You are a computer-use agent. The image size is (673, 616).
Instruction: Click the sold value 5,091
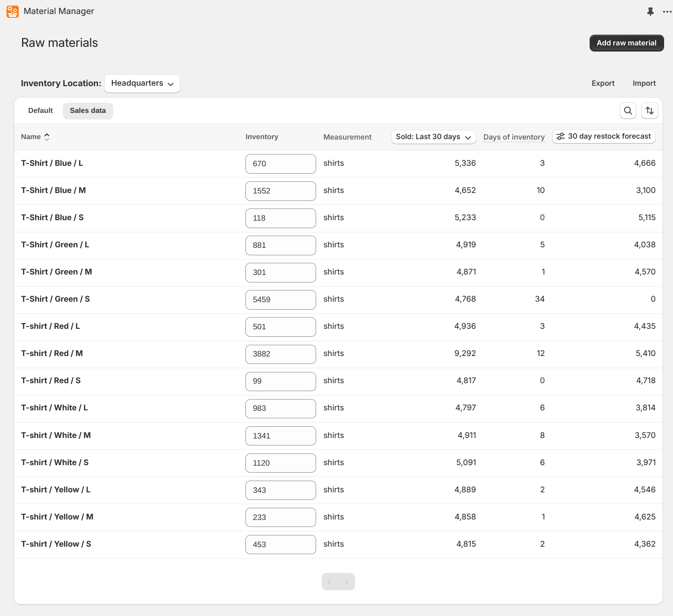(x=466, y=462)
